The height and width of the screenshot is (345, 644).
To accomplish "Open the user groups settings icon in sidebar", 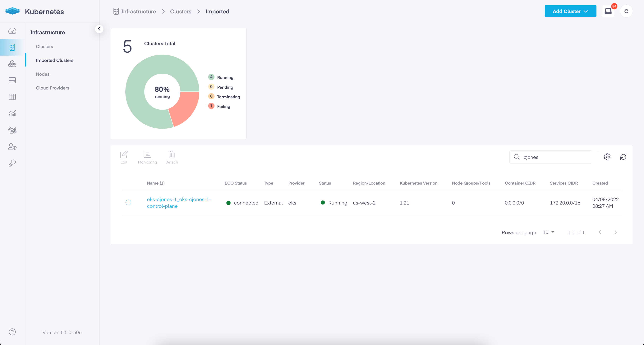I will (x=12, y=130).
